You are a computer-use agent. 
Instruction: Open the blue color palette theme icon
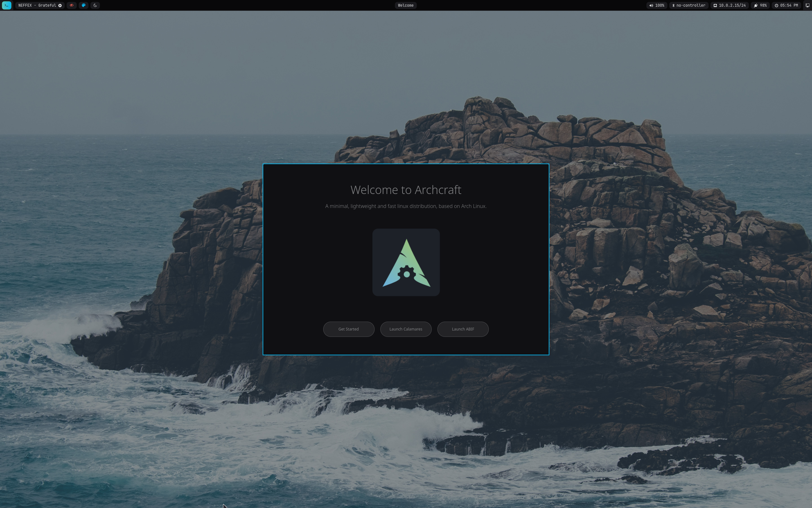[x=83, y=5]
